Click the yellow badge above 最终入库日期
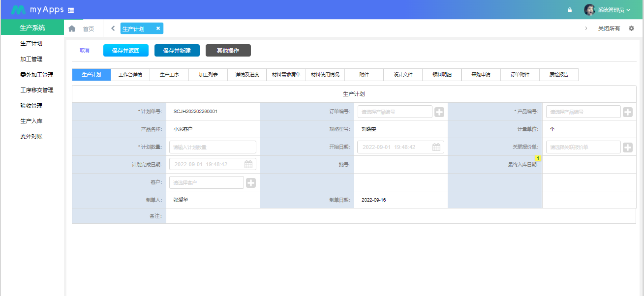This screenshot has width=644, height=296. click(538, 158)
